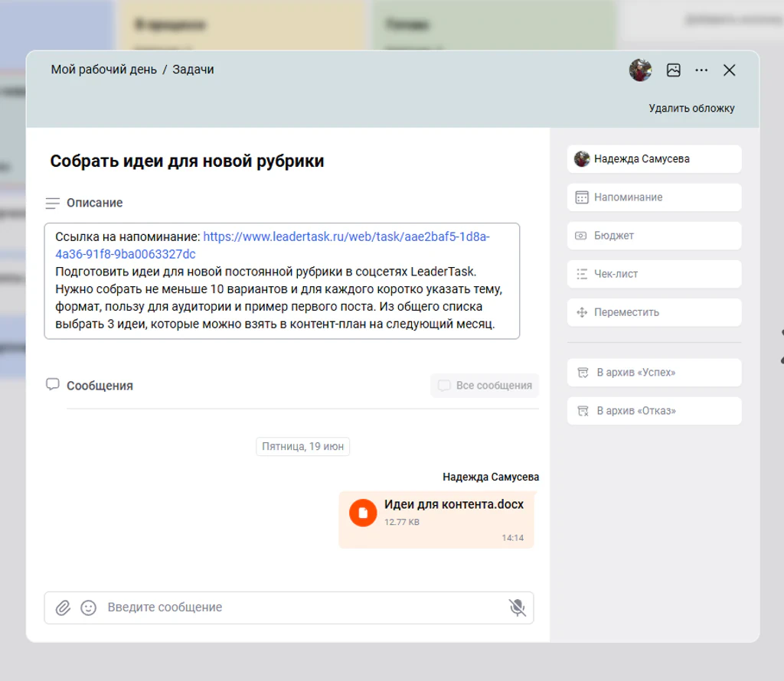Click the muted microphone icon

click(517, 608)
